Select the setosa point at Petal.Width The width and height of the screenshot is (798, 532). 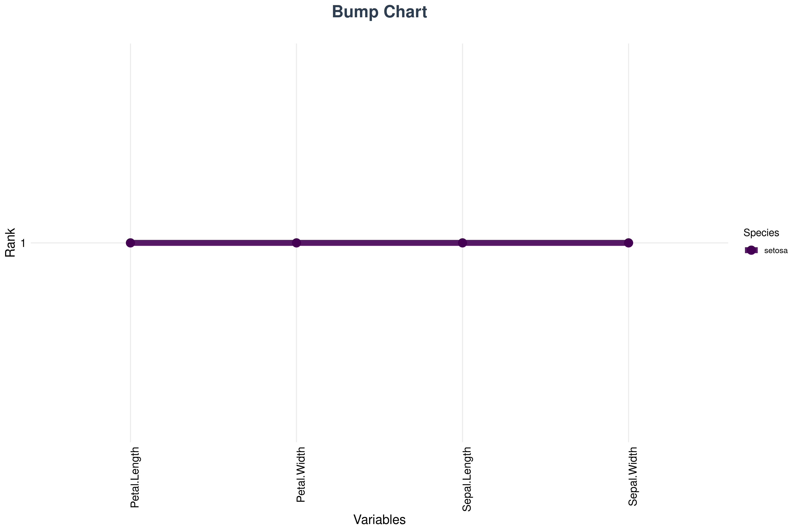pyautogui.click(x=297, y=243)
